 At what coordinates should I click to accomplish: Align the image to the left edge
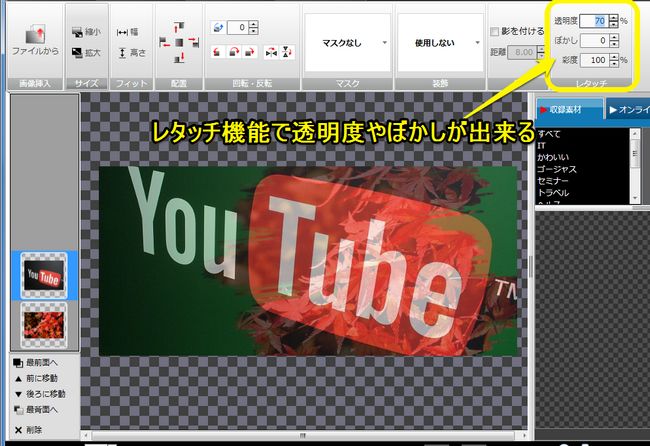[165, 42]
